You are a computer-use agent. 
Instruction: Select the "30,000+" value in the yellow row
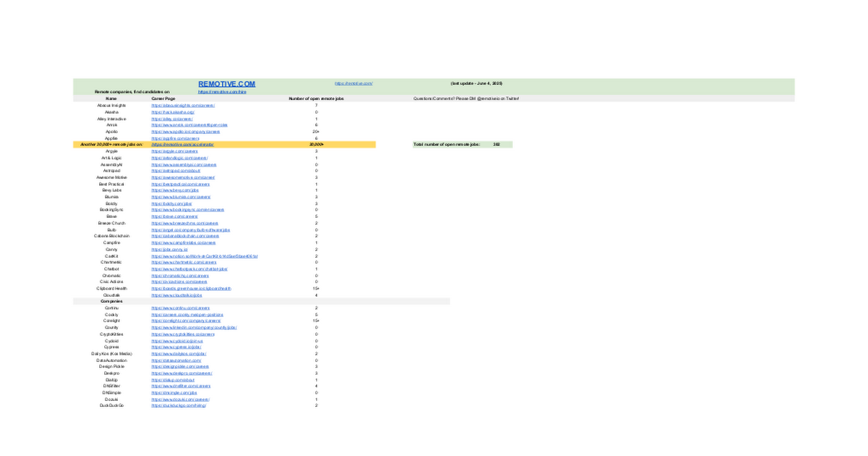point(316,145)
